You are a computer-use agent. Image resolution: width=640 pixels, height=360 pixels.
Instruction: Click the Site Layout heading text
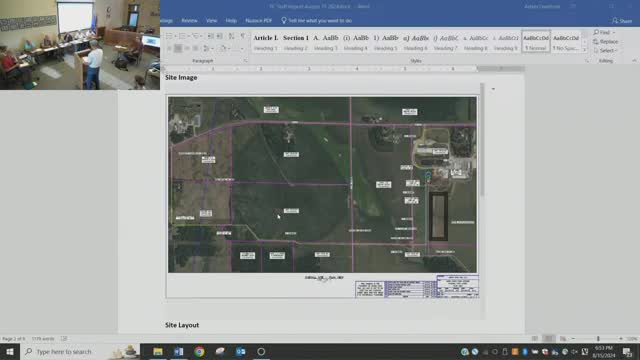(182, 325)
